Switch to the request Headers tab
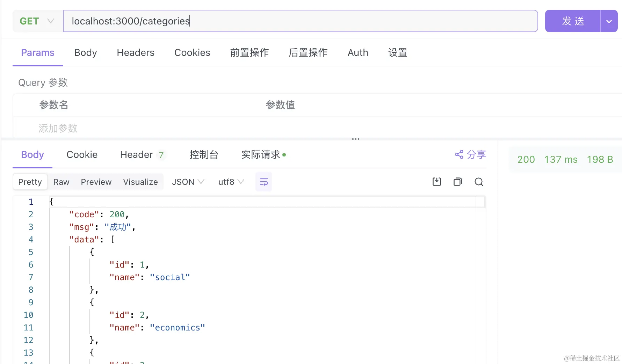The height and width of the screenshot is (364, 622). (136, 53)
